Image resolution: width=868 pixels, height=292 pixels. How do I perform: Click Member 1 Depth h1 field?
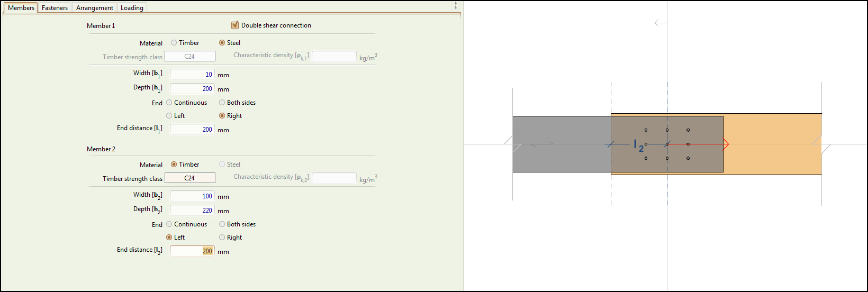[192, 89]
